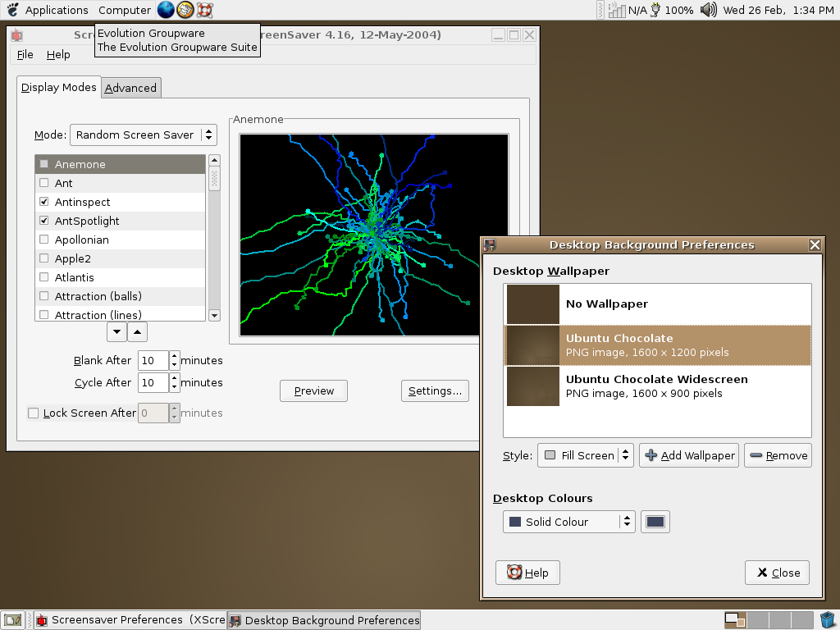Open Help in Desktop Background Preferences
Viewport: 840px width, 630px height.
[527, 573]
